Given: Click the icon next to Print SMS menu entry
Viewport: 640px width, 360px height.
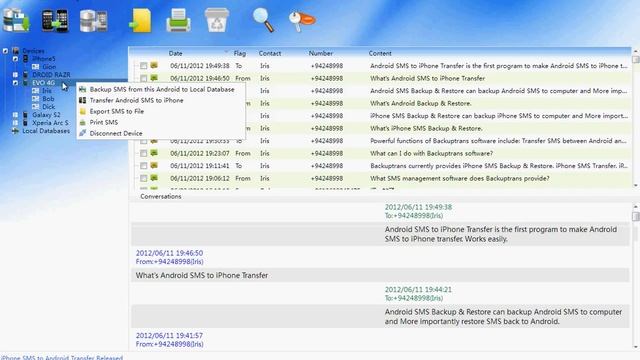Looking at the screenshot, I should click(x=83, y=122).
